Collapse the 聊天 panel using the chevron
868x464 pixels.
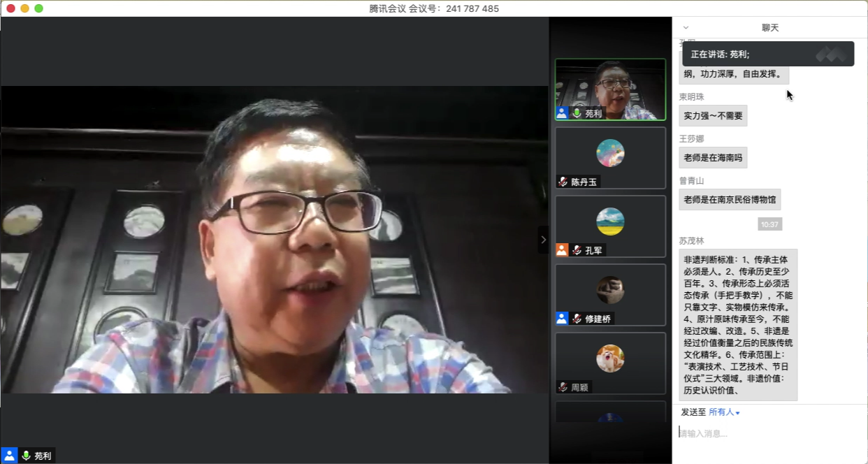pos(686,28)
